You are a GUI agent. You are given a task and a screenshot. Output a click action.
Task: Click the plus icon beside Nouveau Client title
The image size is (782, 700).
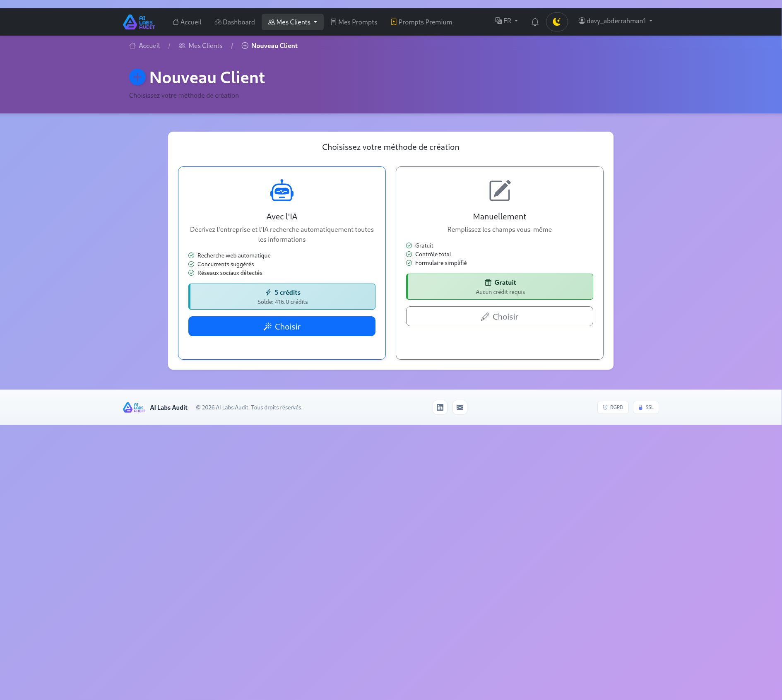point(137,77)
